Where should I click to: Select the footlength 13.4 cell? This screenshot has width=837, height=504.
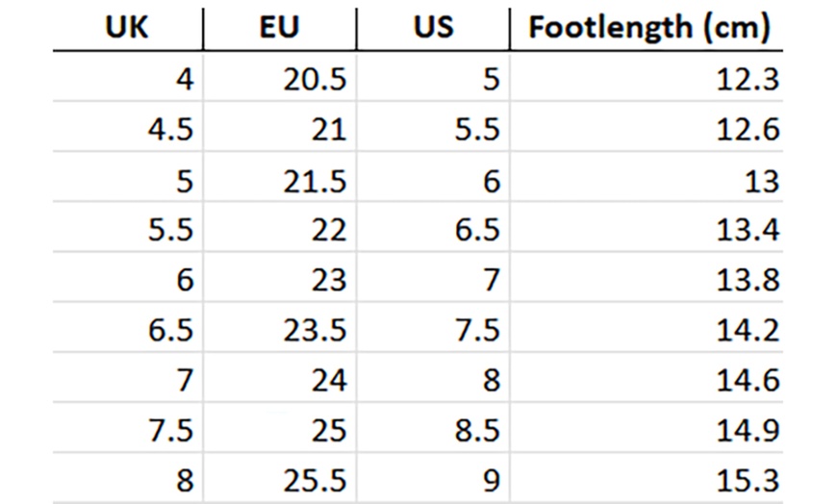[x=748, y=230]
